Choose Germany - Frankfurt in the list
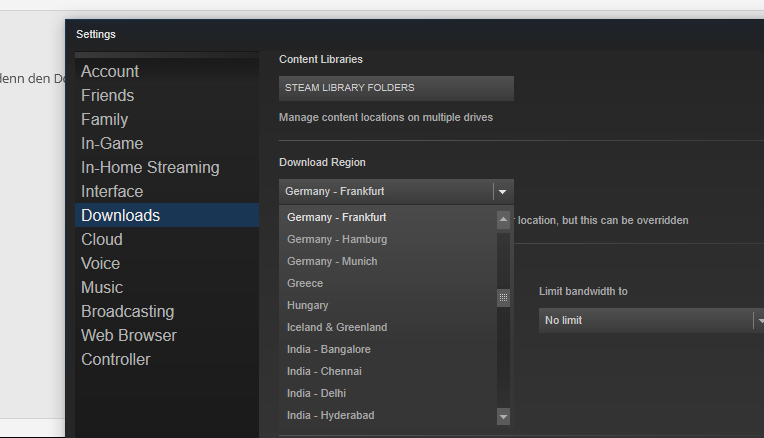 pos(388,217)
